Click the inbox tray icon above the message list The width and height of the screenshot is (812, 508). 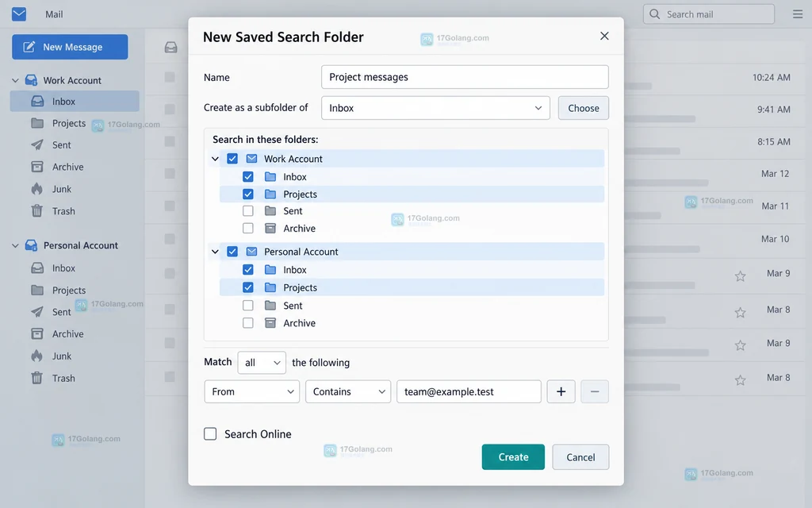coord(171,47)
